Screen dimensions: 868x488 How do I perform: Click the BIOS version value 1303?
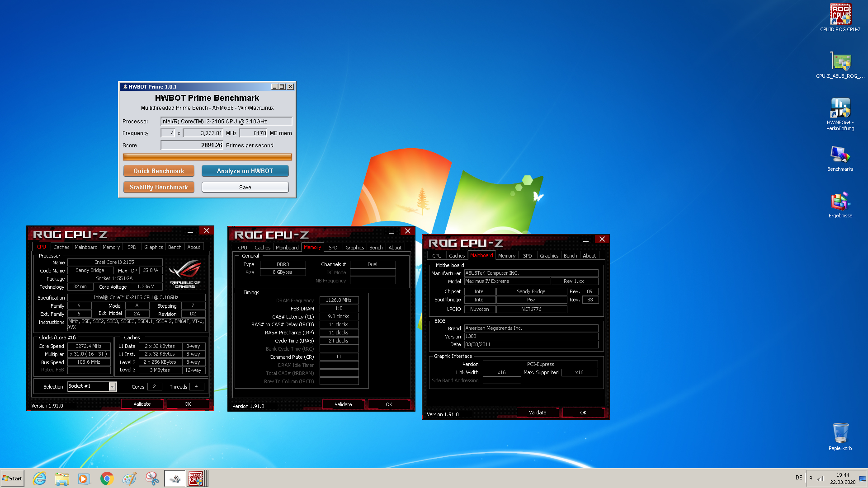(531, 336)
